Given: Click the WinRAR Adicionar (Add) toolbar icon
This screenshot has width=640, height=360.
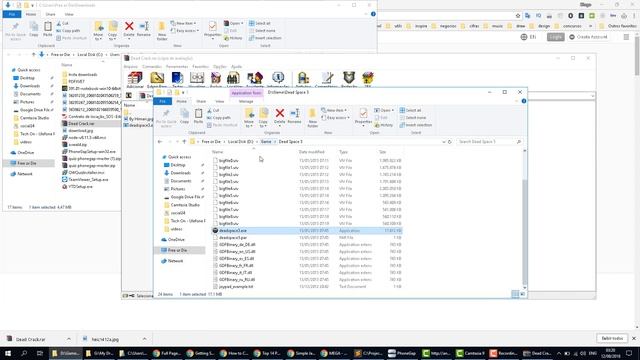Looking at the screenshot, I should pyautogui.click(x=135, y=79).
